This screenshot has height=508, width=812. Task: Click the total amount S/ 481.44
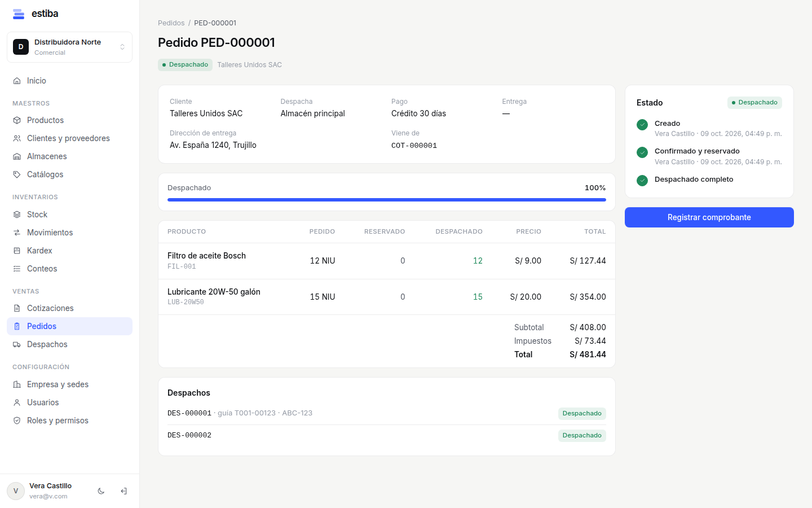[x=588, y=354]
